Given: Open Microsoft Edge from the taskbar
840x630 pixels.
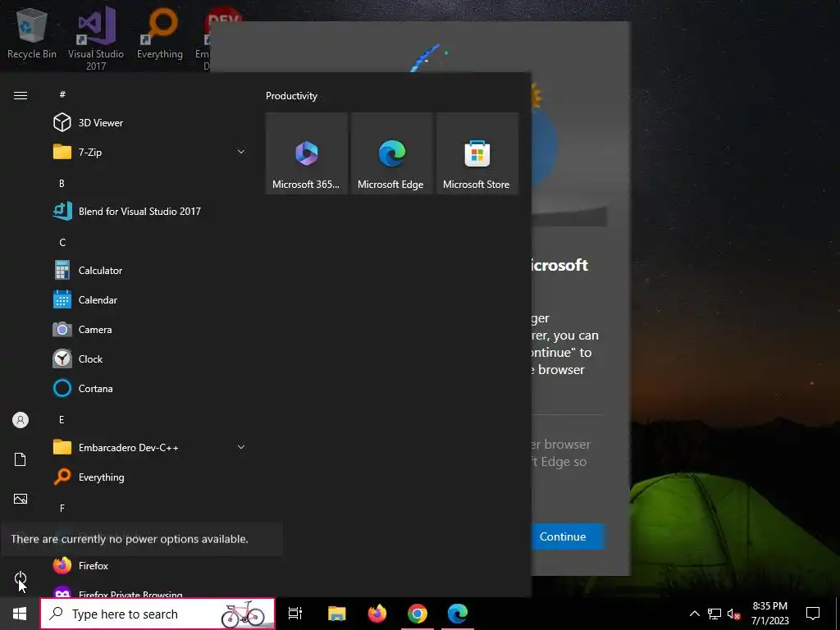Looking at the screenshot, I should coord(458,614).
